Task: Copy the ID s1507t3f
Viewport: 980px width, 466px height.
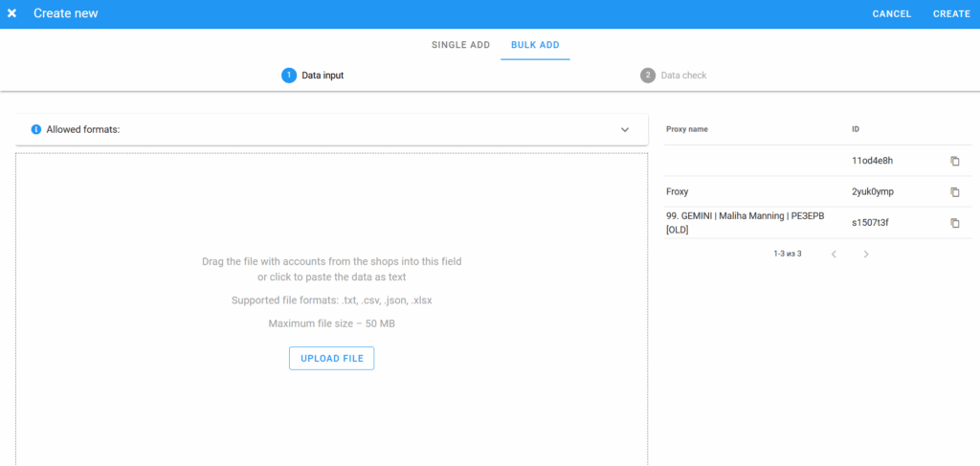Action: click(954, 222)
